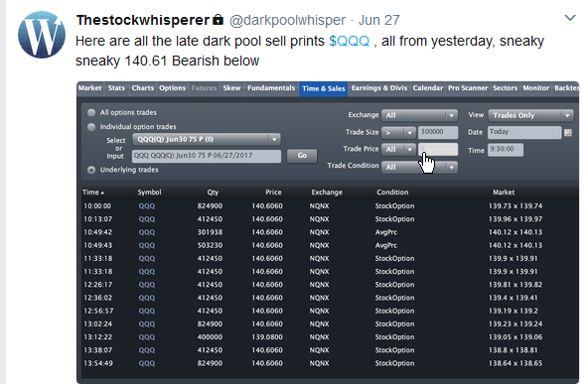
Task: Expand the Exchange dropdown
Action: point(419,115)
